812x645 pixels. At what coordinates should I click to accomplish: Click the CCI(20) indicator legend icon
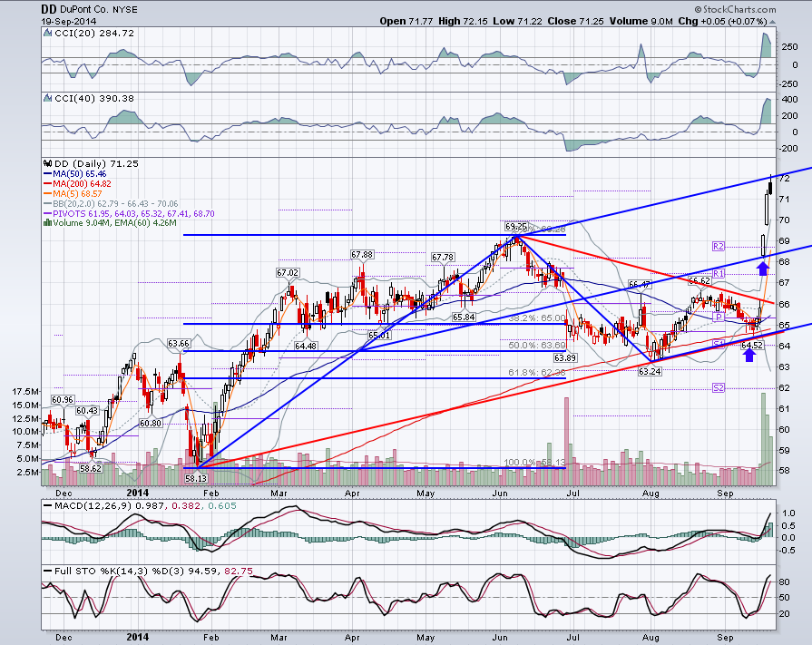pos(48,33)
